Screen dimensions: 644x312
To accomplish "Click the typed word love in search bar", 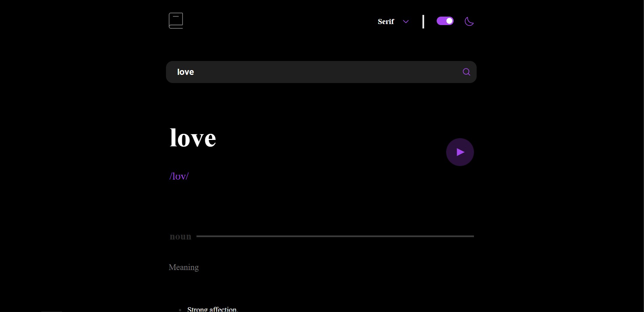I will tap(185, 72).
